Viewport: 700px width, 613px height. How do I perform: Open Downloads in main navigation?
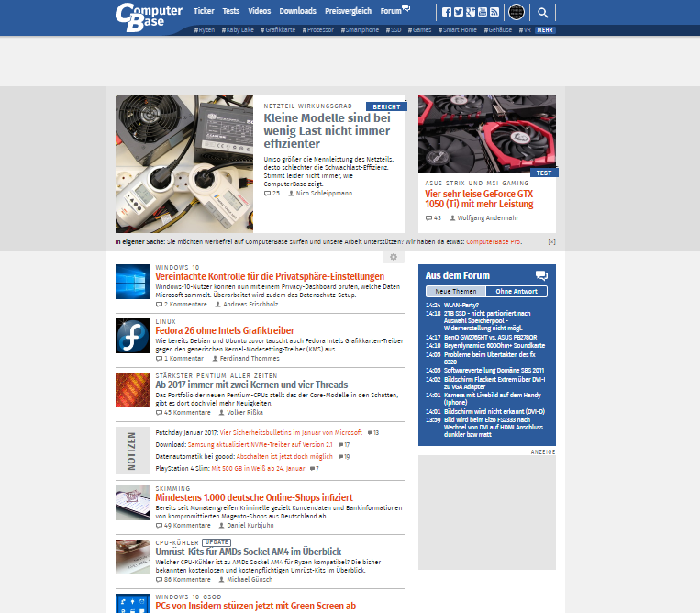coord(298,11)
